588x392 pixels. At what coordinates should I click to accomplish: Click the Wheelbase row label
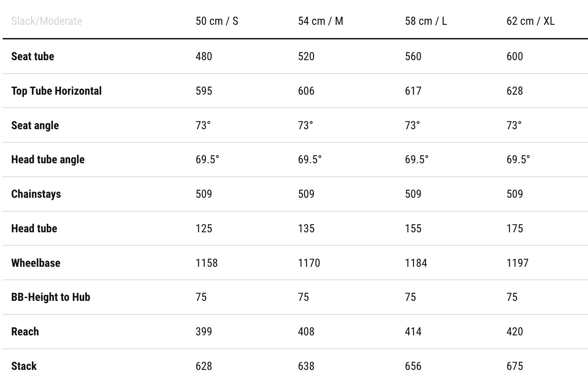(x=36, y=263)
